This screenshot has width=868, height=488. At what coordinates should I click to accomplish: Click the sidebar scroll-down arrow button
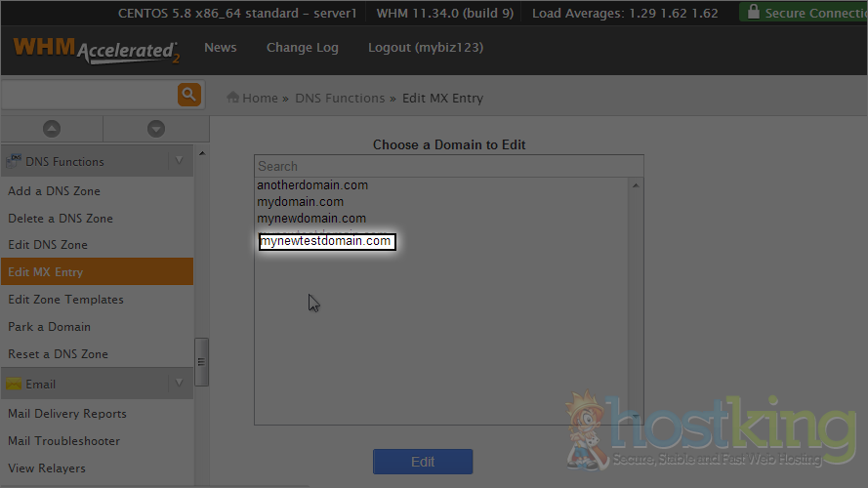[x=155, y=129]
